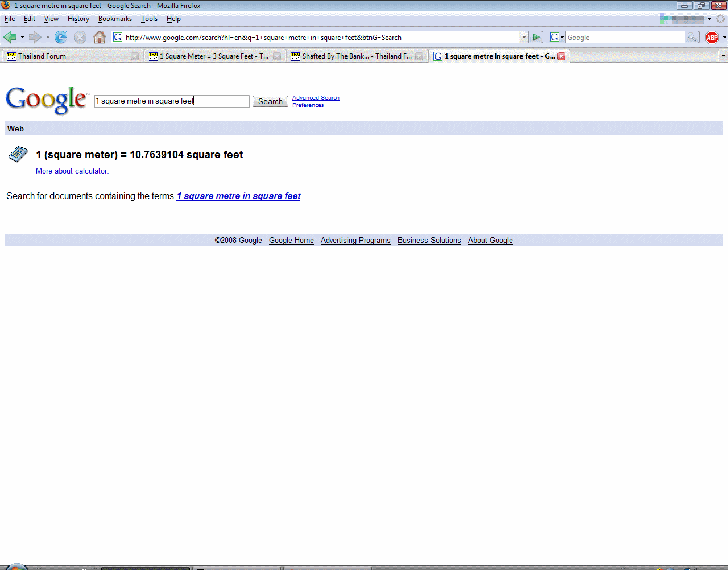Restore down the Firefox window
The height and width of the screenshot is (570, 728).
point(701,6)
